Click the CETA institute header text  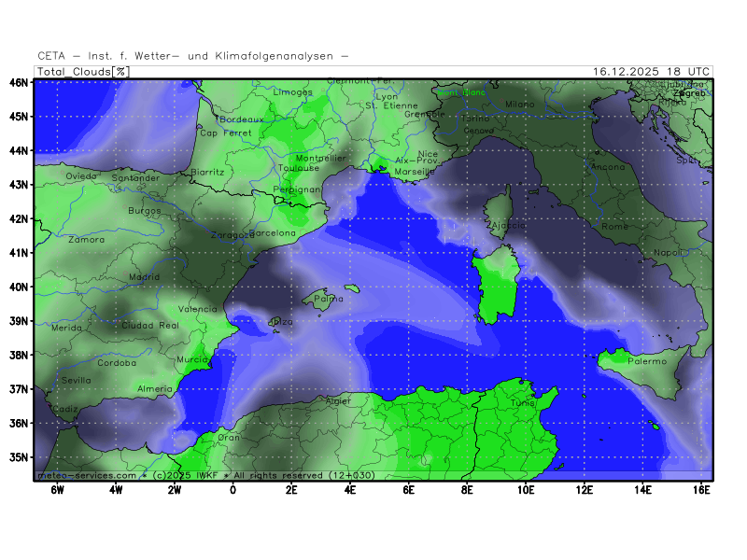click(193, 56)
